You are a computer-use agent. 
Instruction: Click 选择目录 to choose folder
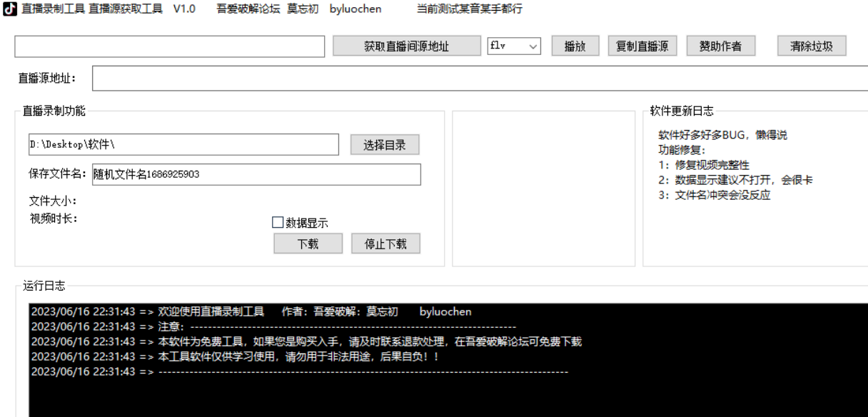point(385,145)
